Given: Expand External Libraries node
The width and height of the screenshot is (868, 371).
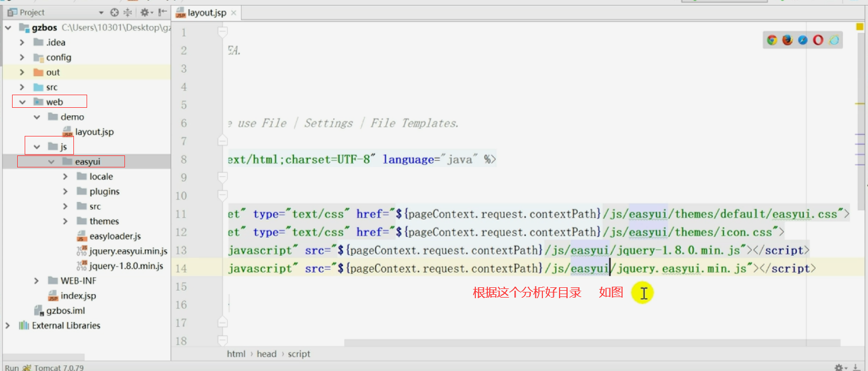Looking at the screenshot, I should pyautogui.click(x=8, y=326).
